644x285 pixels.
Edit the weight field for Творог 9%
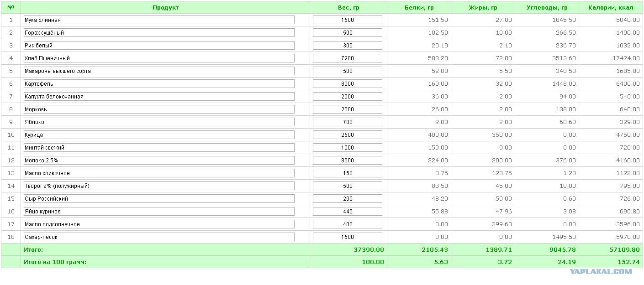click(x=348, y=186)
